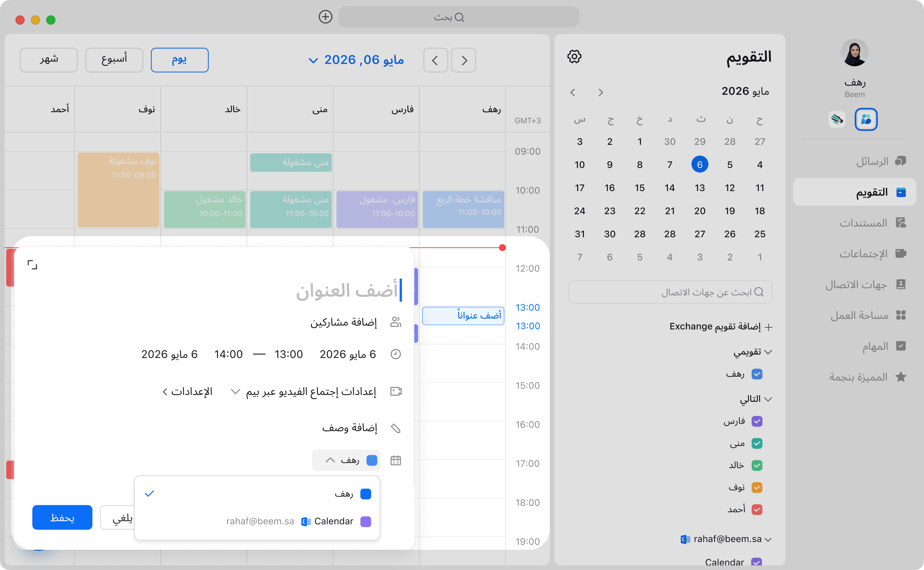Open the مناقشة خطة الربع event

coord(463,209)
